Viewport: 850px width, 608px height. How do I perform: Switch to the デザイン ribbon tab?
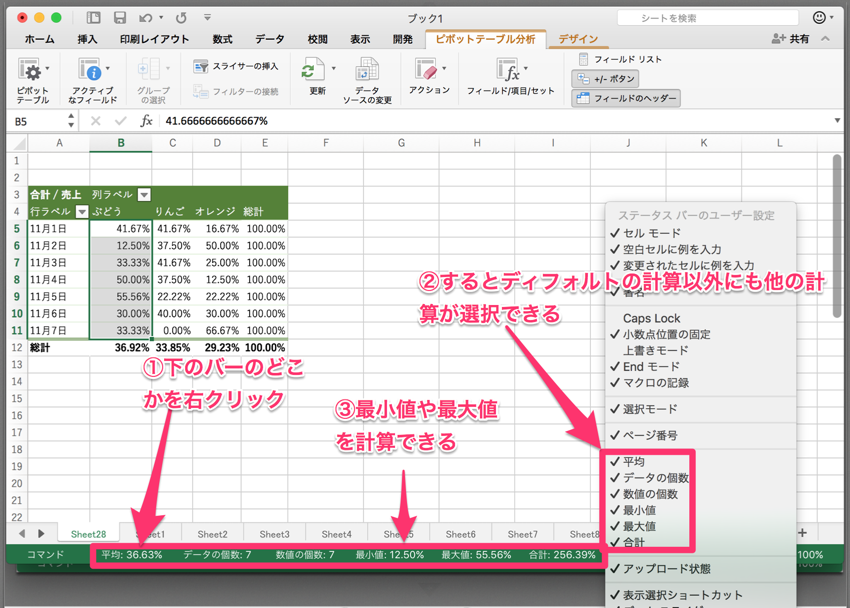coord(578,39)
